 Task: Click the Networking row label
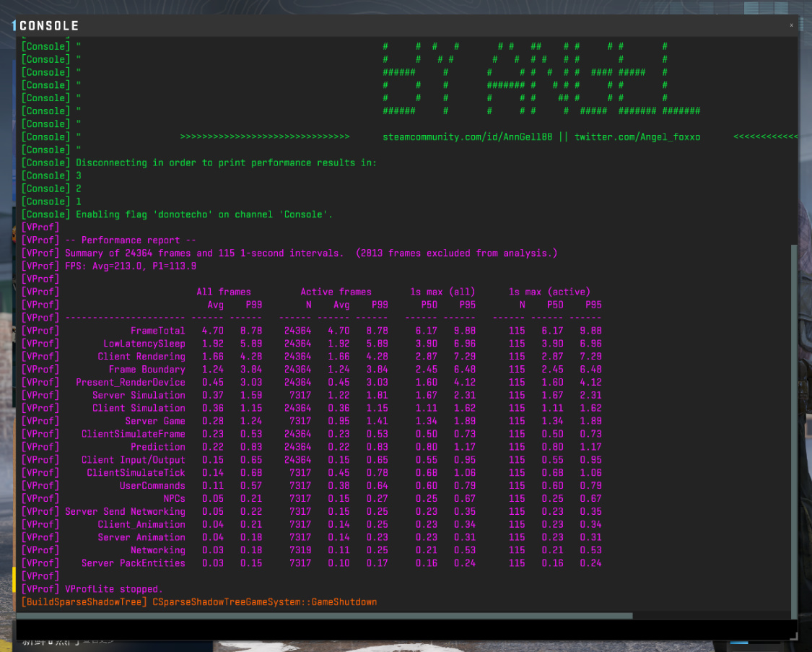click(x=157, y=550)
